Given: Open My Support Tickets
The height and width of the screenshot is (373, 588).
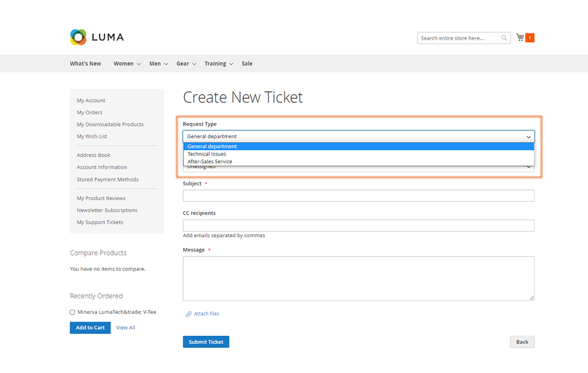Looking at the screenshot, I should [100, 222].
